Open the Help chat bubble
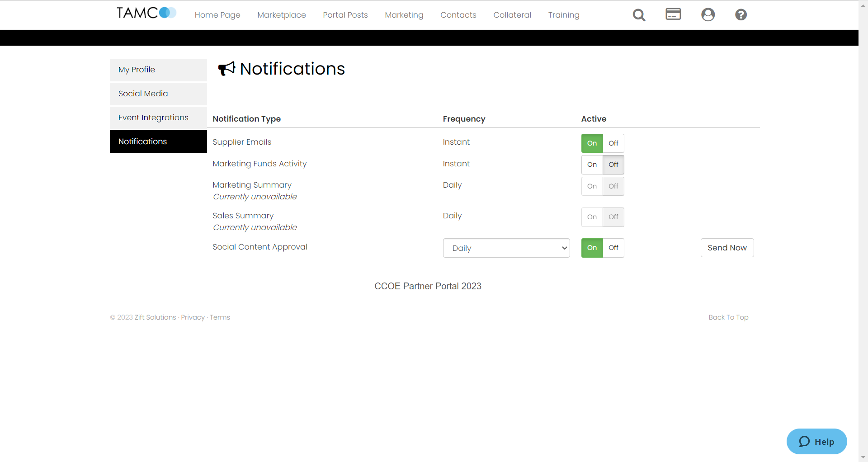The width and height of the screenshot is (868, 462). tap(816, 441)
